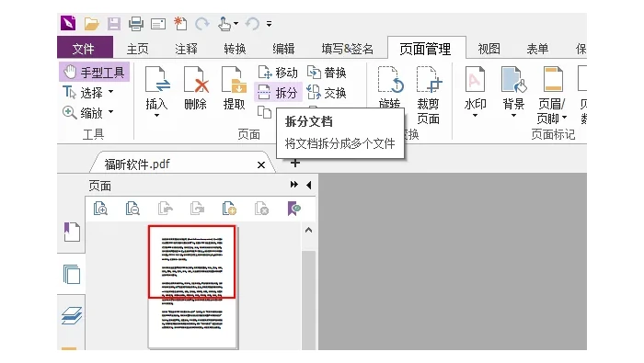
Task: Open the page thumbnails sidebar icon
Action: tap(72, 275)
